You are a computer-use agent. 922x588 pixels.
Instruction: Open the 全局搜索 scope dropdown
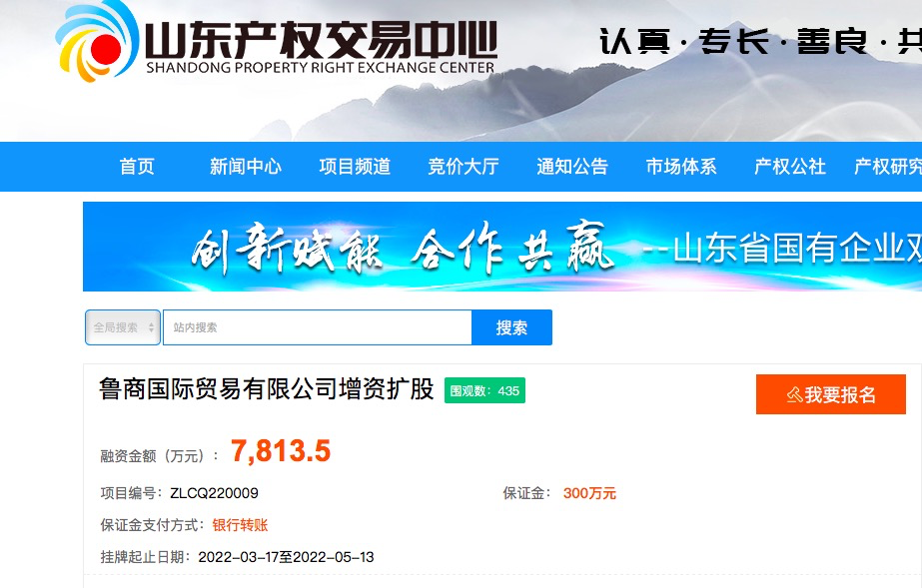123,327
